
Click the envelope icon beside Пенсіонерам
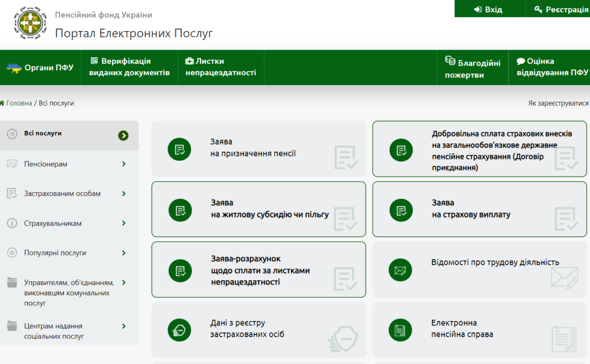(12, 164)
